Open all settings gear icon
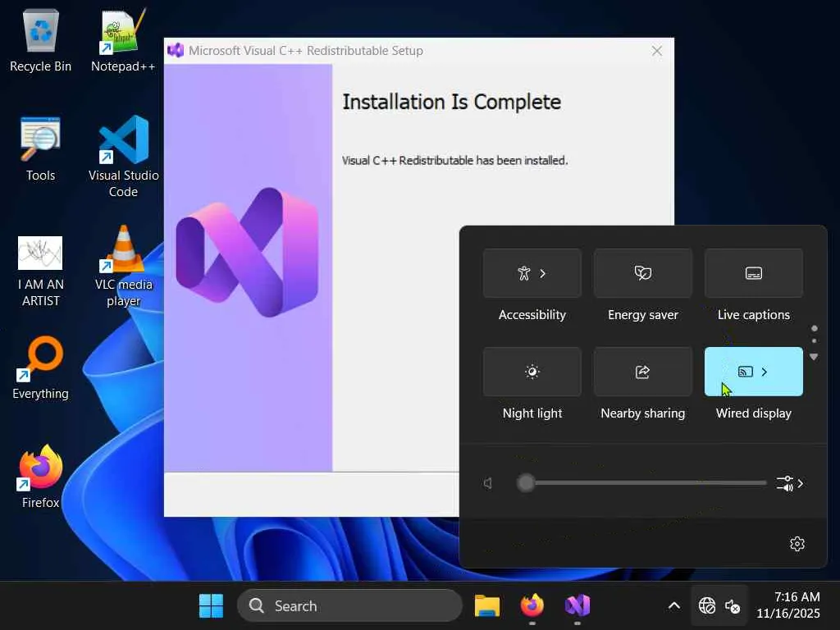The image size is (840, 630). 797,544
